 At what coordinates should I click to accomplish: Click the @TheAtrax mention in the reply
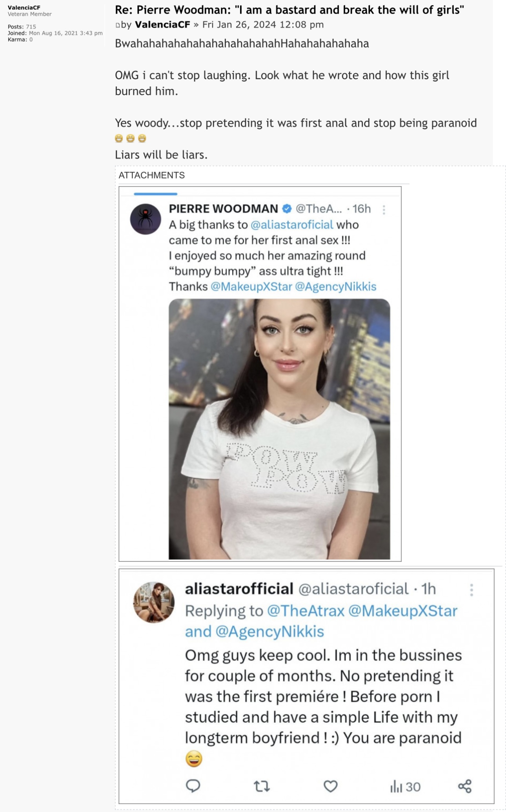[x=306, y=611]
